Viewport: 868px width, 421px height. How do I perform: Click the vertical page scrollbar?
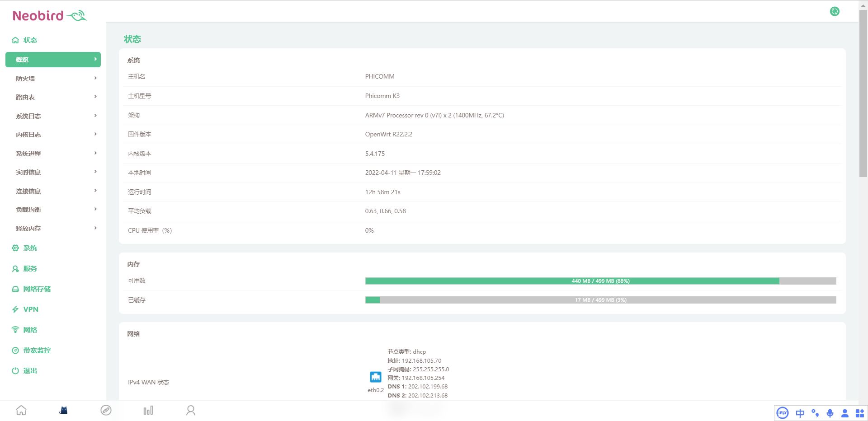click(863, 95)
